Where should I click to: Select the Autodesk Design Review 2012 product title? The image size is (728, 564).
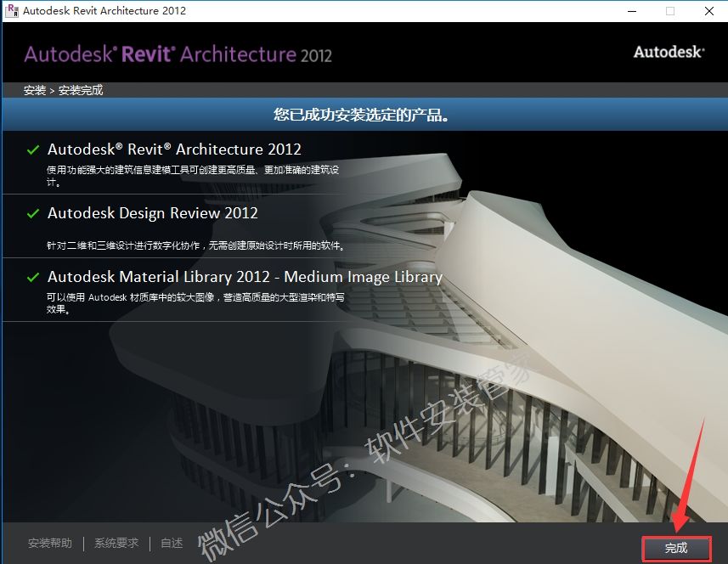[x=153, y=213]
